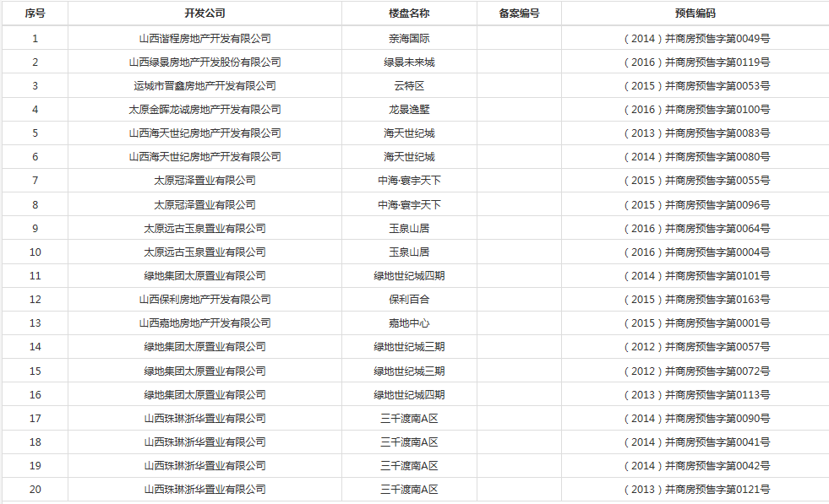Select pre-sale code (2014)并商房预售字第0101号
The image size is (829, 504).
point(695,276)
